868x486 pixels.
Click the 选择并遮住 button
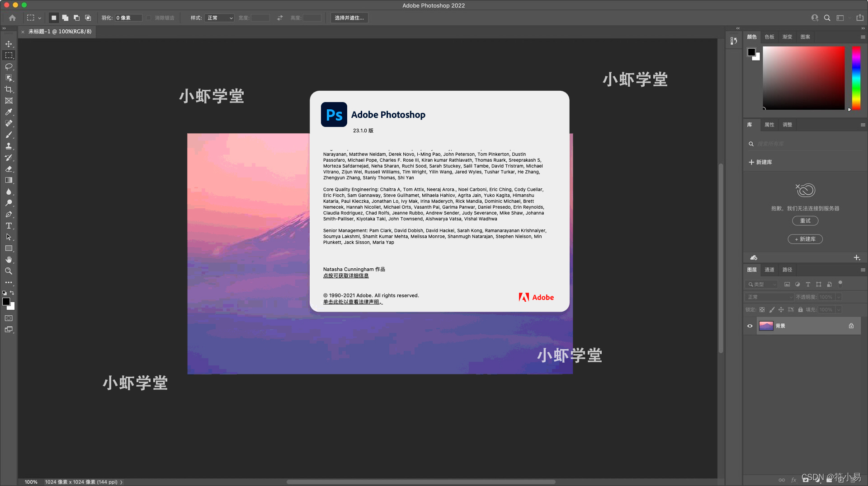349,18
